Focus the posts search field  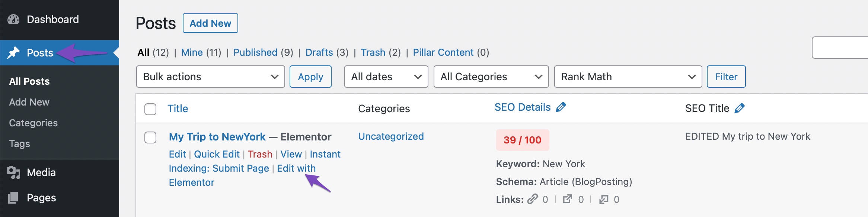[841, 48]
